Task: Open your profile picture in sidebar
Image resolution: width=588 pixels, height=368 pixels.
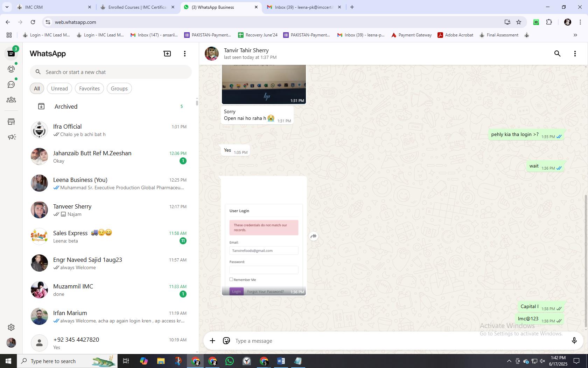Action: click(x=11, y=342)
